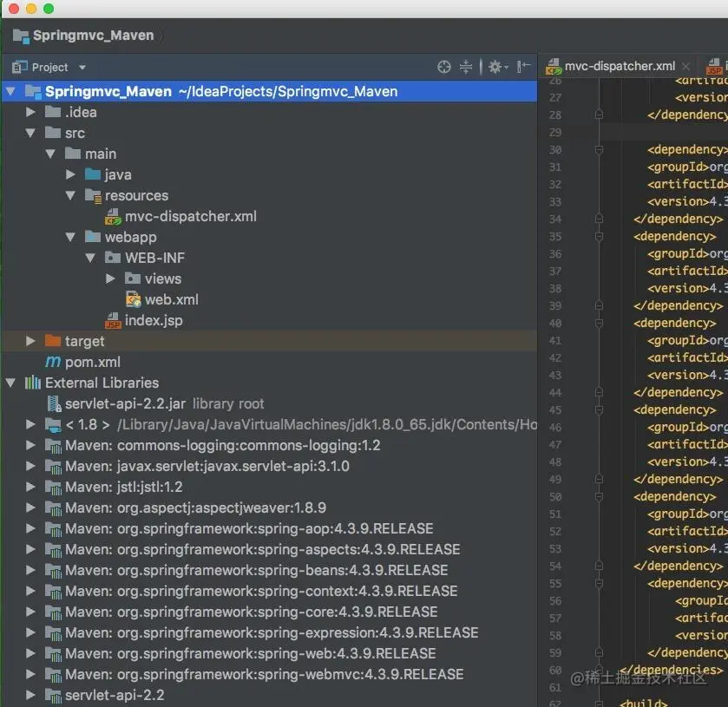Collapse the External Libraries node
The image size is (728, 707).
[x=10, y=383]
